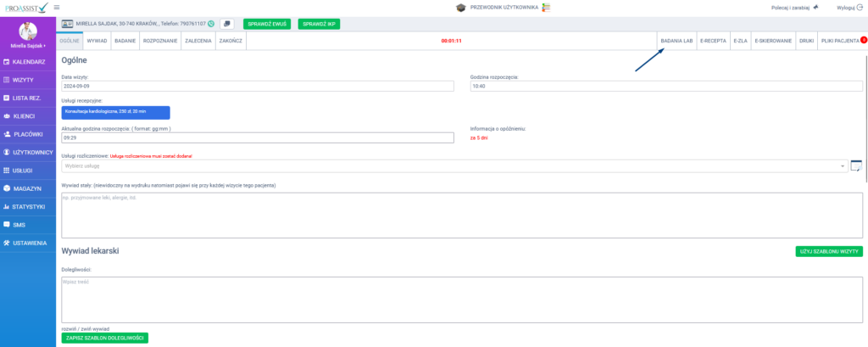
Task: Open Kalendarz in the sidebar
Action: click(x=28, y=62)
